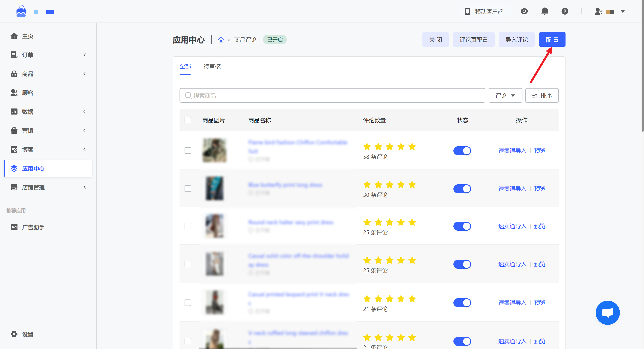Open the notification bell
The width and height of the screenshot is (644, 349).
[x=545, y=11]
